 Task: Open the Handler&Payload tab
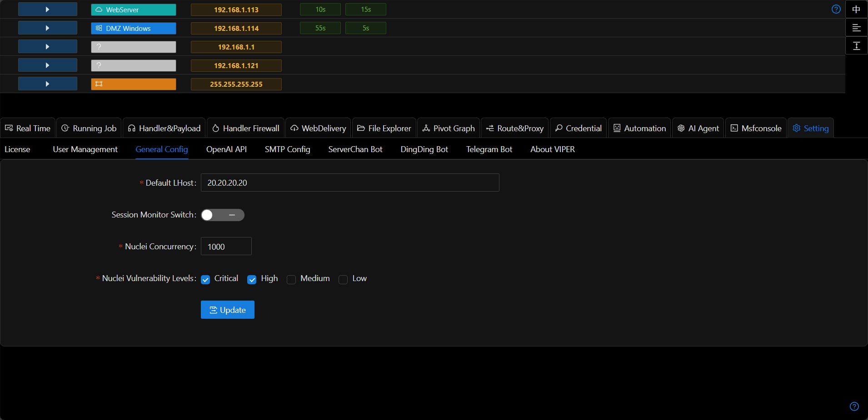point(164,128)
